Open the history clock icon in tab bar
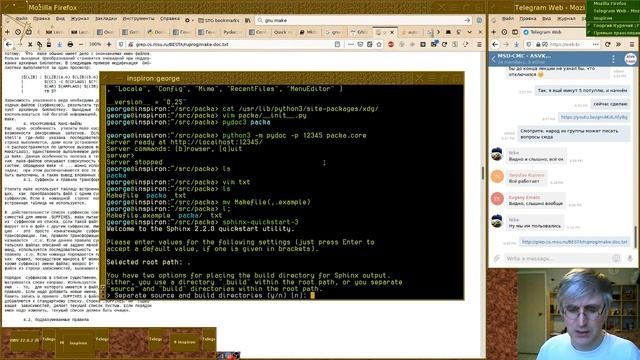Image resolution: width=640 pixels, height=360 pixels. click(18, 32)
